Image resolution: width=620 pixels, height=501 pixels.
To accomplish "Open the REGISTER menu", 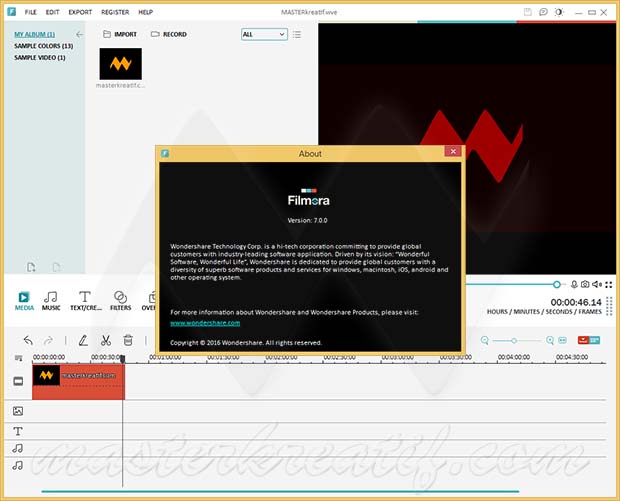I will pyautogui.click(x=115, y=12).
